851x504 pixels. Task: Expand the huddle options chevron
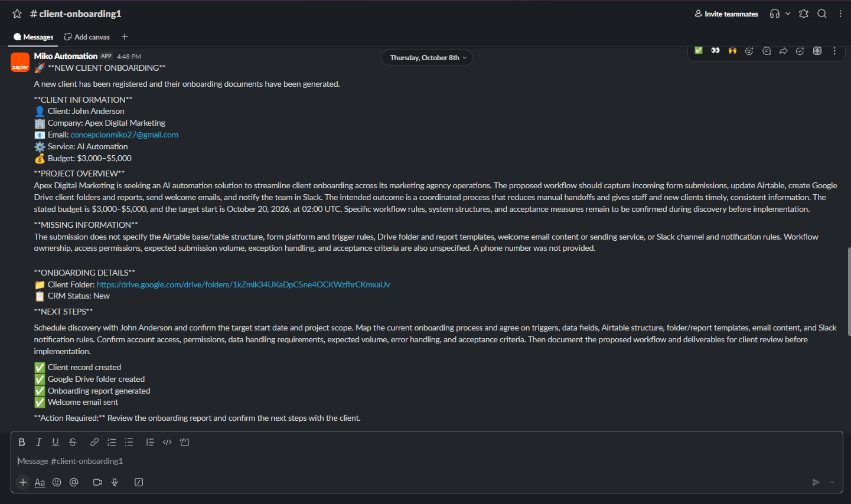(788, 14)
